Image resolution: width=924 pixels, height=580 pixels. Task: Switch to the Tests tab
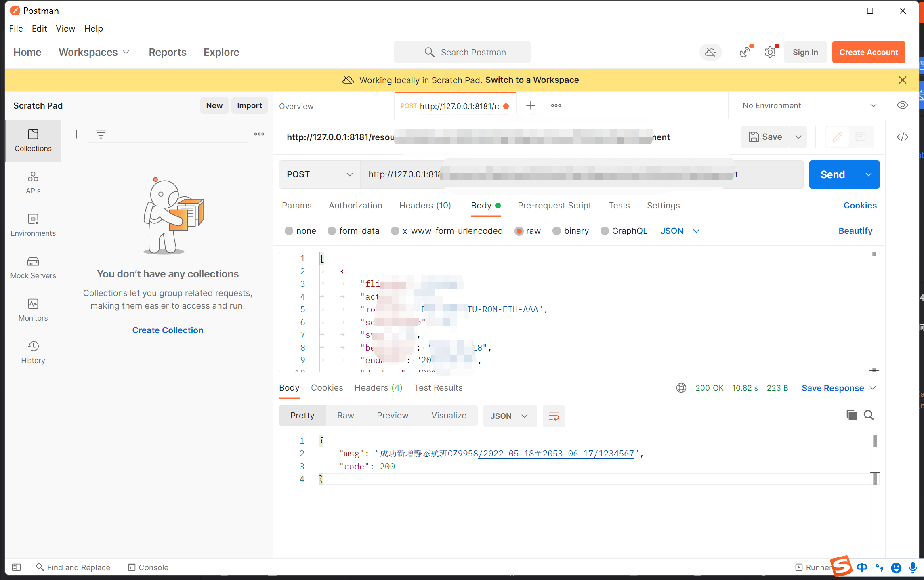619,205
